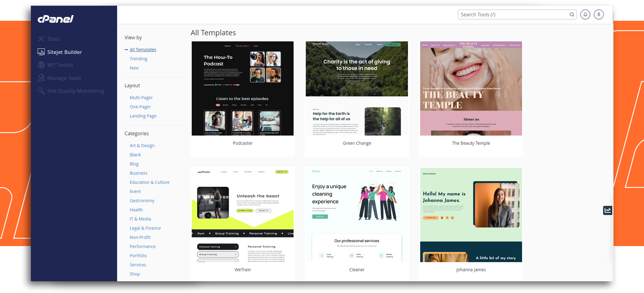Select the Non-Profit category
Image resolution: width=644 pixels, height=293 pixels.
(x=140, y=237)
